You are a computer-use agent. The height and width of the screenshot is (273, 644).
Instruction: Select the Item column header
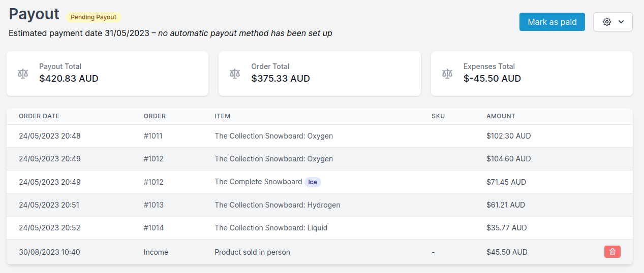pyautogui.click(x=223, y=116)
